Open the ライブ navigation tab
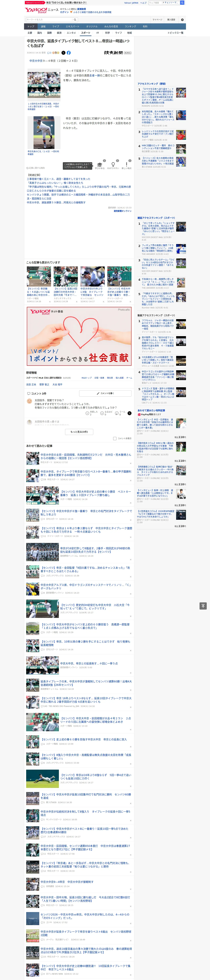 tap(56, 27)
